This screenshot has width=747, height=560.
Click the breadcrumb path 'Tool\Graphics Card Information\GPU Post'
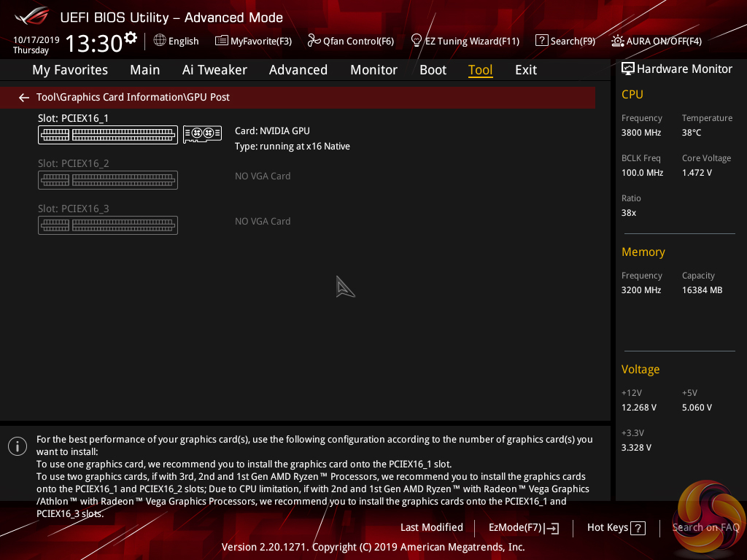click(x=133, y=97)
